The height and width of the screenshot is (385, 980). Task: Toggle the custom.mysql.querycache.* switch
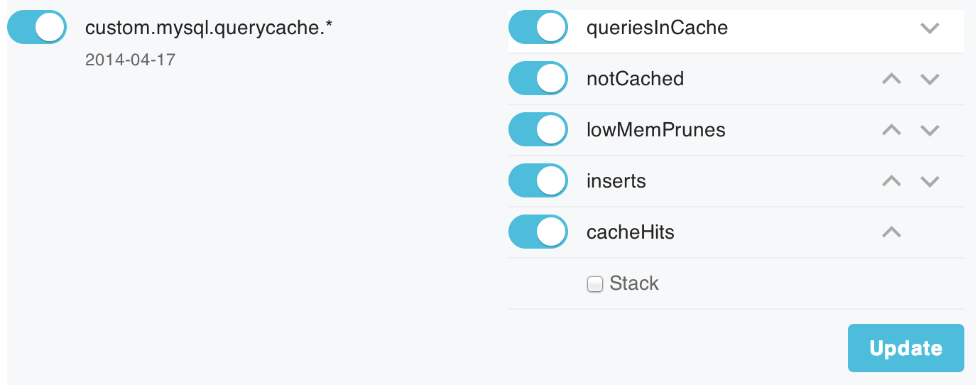pyautogui.click(x=37, y=28)
